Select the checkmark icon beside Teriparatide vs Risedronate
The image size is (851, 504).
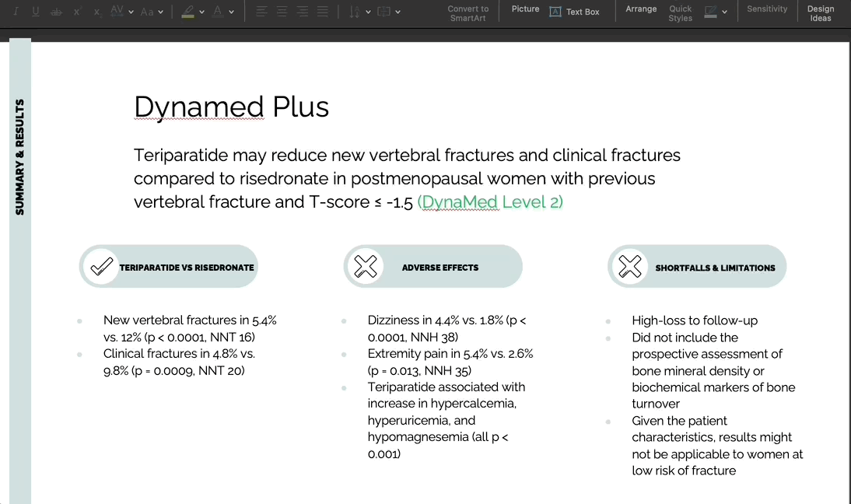coord(101,266)
